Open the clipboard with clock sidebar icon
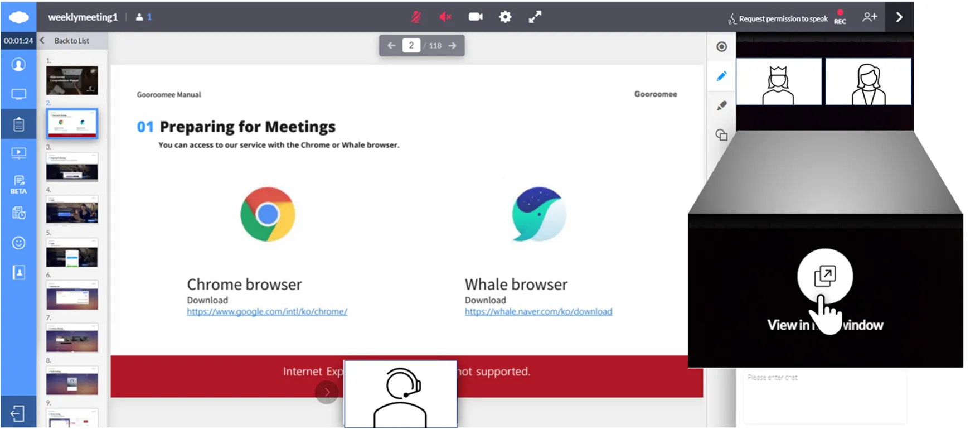Image resolution: width=980 pixels, height=429 pixels. click(18, 213)
